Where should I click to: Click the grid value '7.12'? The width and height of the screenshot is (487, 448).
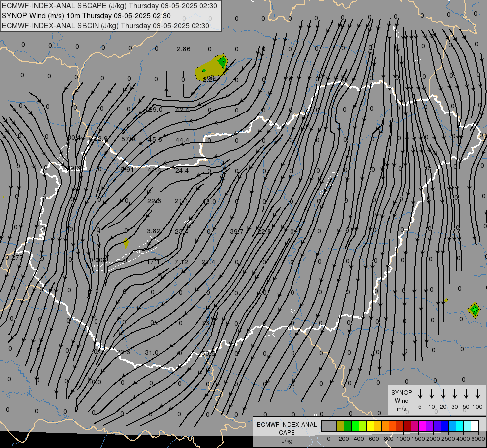click(x=181, y=262)
